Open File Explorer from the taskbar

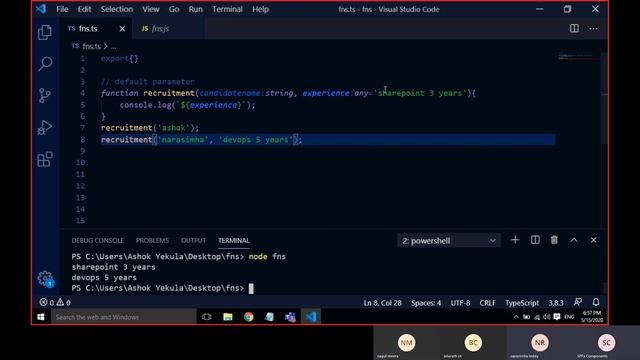pyautogui.click(x=228, y=317)
